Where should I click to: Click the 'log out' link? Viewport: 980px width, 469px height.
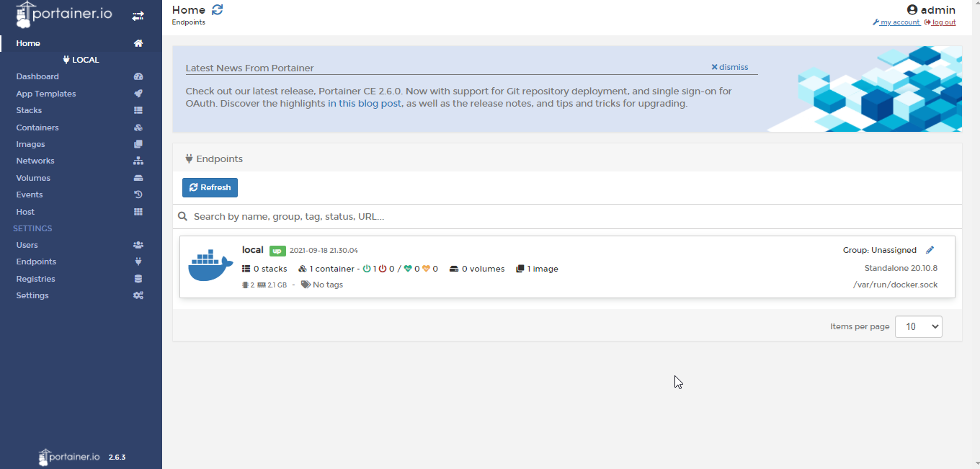[x=940, y=22]
